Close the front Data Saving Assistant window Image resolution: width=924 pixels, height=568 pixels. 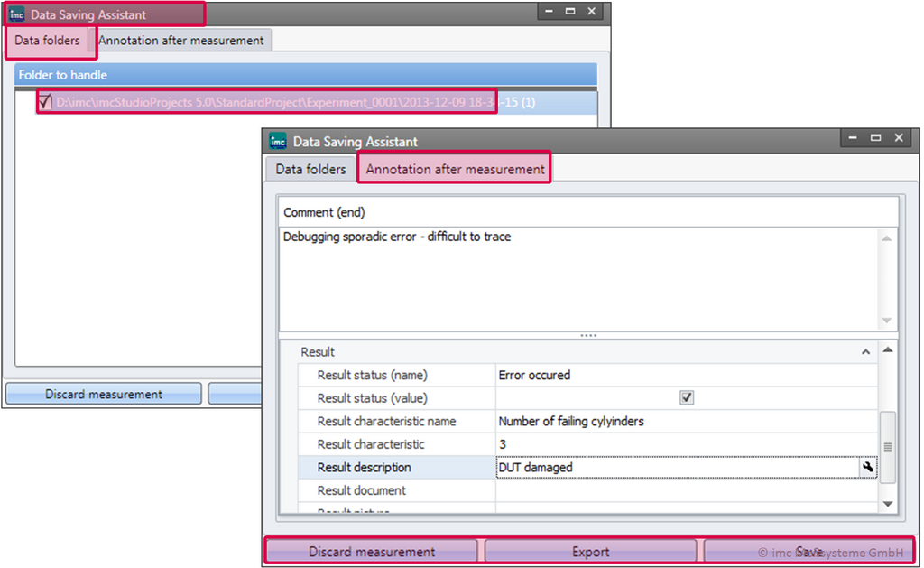[x=899, y=138]
